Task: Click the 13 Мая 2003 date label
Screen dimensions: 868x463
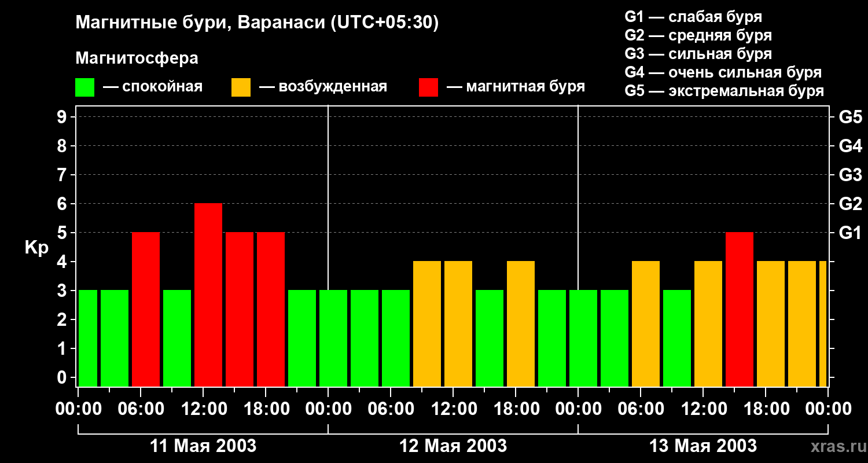Action: click(x=703, y=446)
